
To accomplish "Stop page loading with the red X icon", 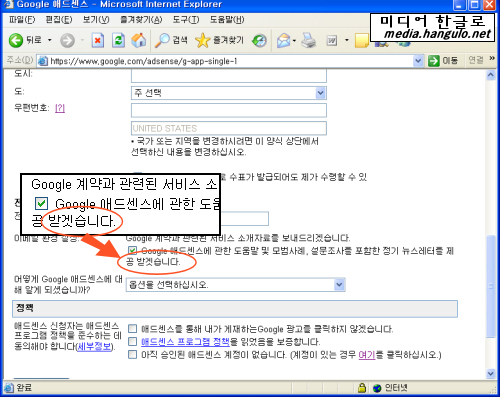I will [x=98, y=40].
